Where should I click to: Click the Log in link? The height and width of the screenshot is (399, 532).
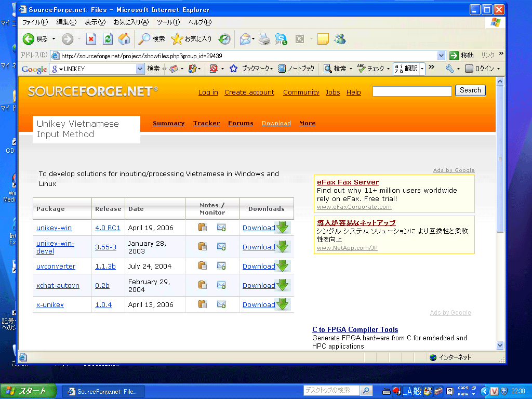click(x=208, y=92)
